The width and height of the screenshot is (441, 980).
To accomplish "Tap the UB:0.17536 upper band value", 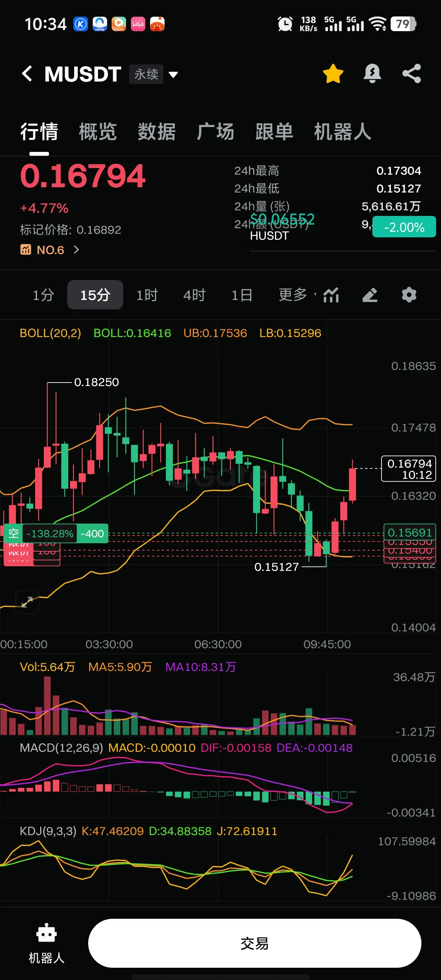I will pos(215,333).
